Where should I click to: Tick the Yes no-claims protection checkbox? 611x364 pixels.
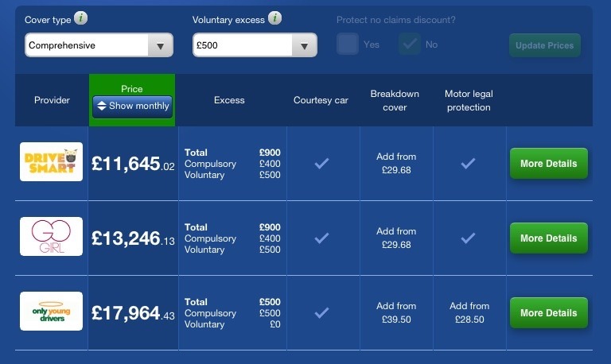tap(348, 45)
